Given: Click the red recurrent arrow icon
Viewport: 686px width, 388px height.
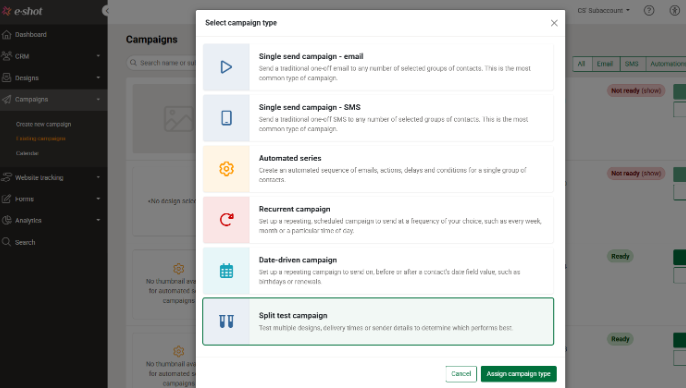Looking at the screenshot, I should click(x=226, y=219).
